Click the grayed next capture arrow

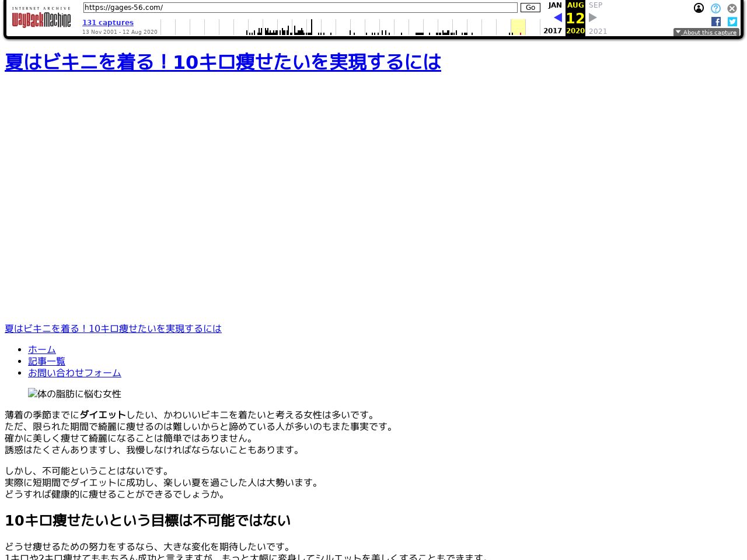pos(593,18)
